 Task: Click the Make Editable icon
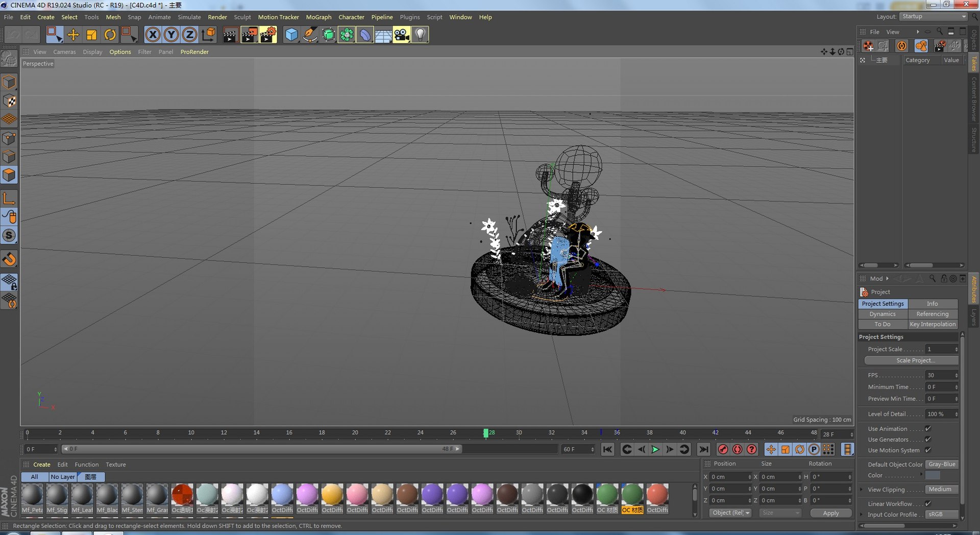pyautogui.click(x=9, y=59)
